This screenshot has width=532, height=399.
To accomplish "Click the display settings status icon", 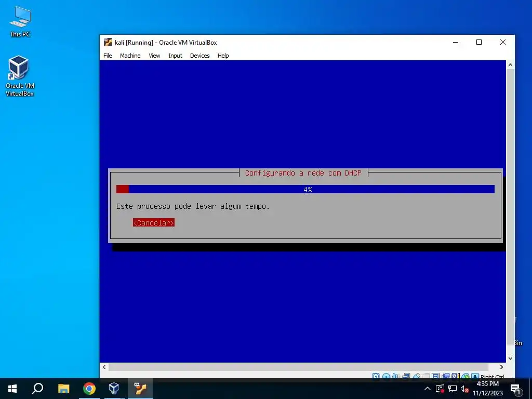I will coord(436,376).
